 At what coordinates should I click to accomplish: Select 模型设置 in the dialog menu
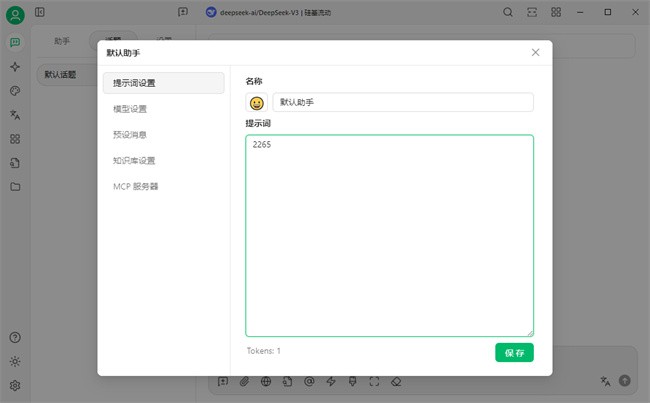click(164, 109)
